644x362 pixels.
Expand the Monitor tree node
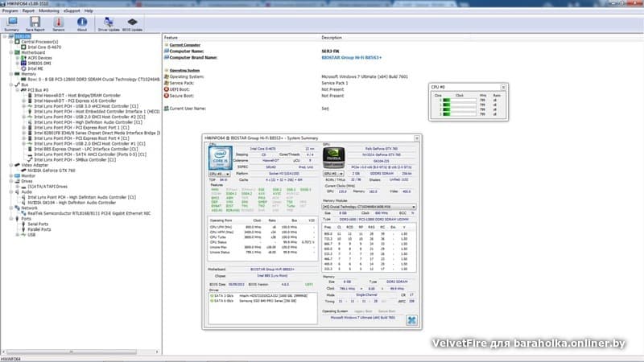coord(11,175)
